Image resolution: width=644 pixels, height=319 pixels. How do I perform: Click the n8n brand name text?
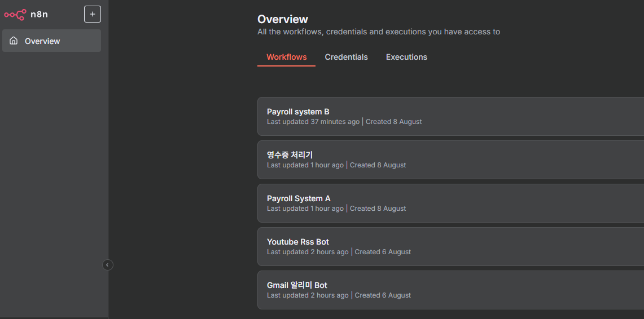click(x=39, y=14)
